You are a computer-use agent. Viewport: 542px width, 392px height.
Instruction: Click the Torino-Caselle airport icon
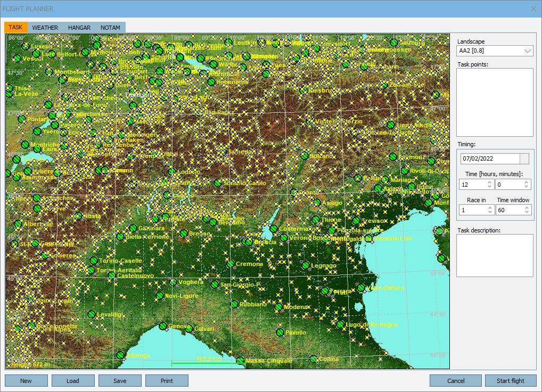94,261
